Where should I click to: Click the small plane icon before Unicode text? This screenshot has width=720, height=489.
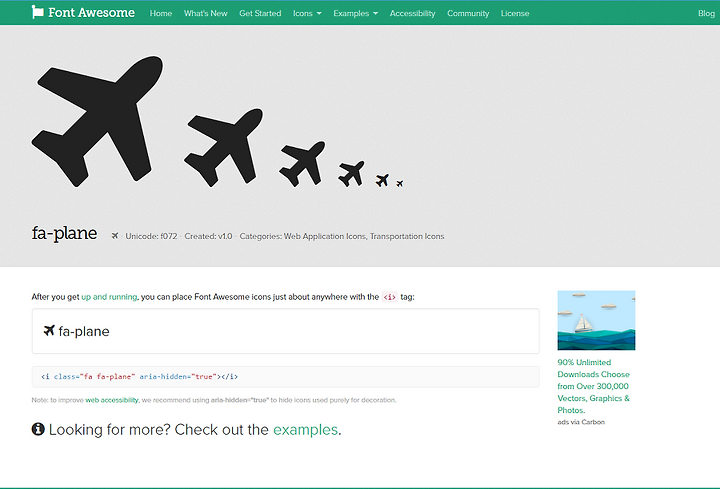(x=115, y=236)
